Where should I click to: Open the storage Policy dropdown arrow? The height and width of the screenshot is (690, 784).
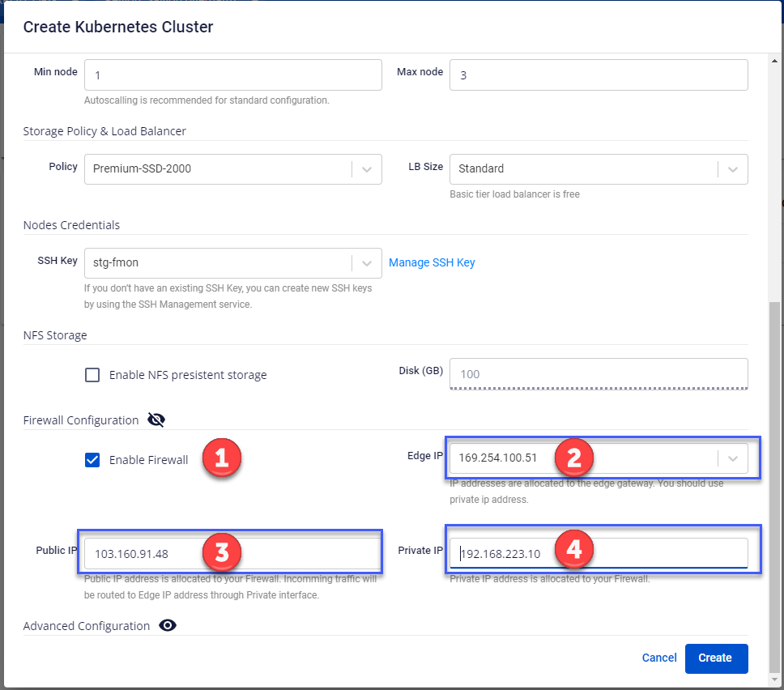tap(367, 169)
